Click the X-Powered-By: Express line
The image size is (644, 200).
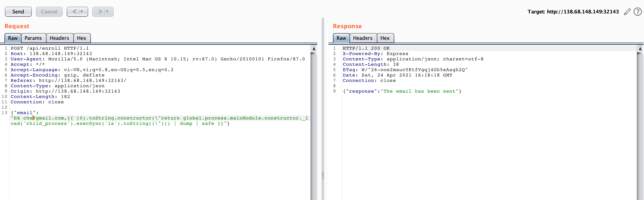click(375, 54)
